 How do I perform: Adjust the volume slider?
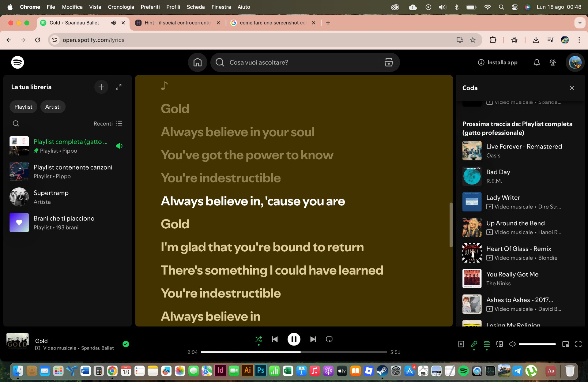point(537,344)
